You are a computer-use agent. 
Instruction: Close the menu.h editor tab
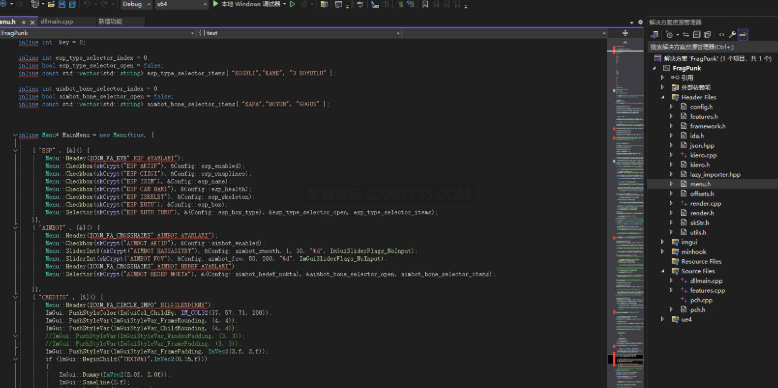pyautogui.click(x=33, y=22)
